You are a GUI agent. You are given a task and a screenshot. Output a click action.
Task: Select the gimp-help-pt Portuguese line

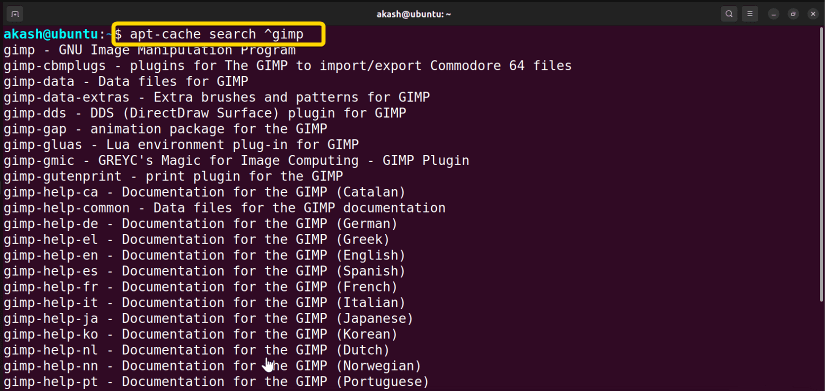pyautogui.click(x=216, y=382)
